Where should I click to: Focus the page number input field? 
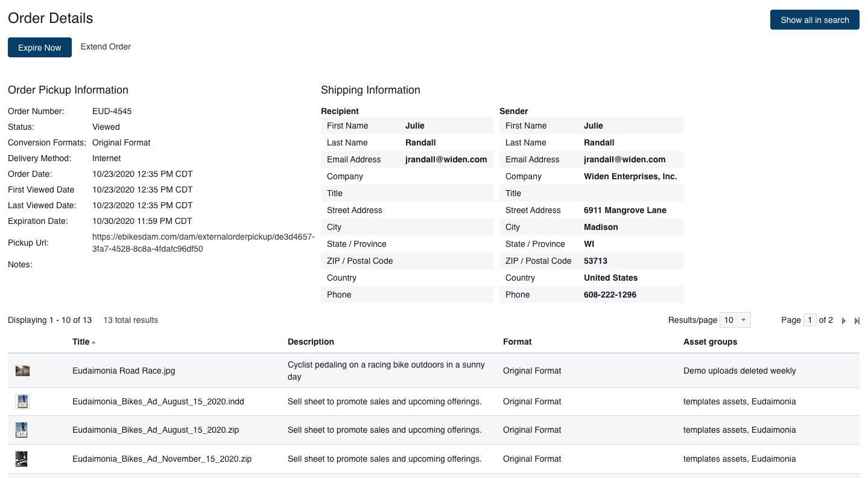pyautogui.click(x=810, y=320)
